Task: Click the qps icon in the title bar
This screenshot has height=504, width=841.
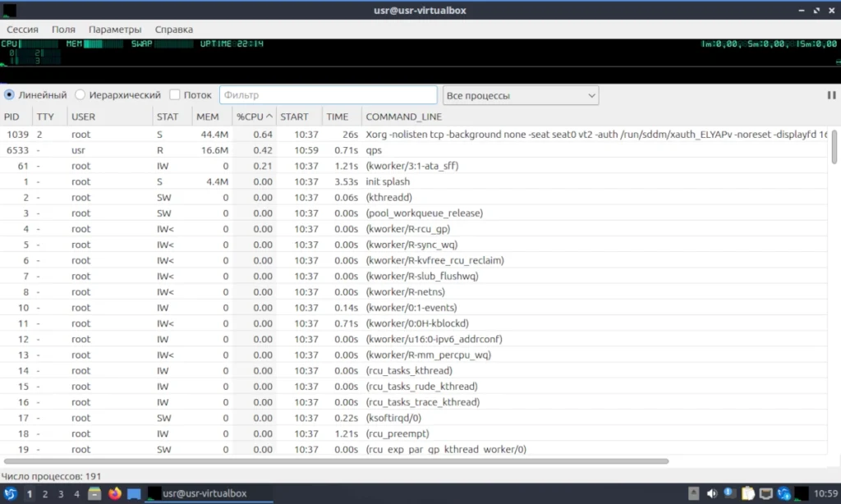Action: click(10, 10)
